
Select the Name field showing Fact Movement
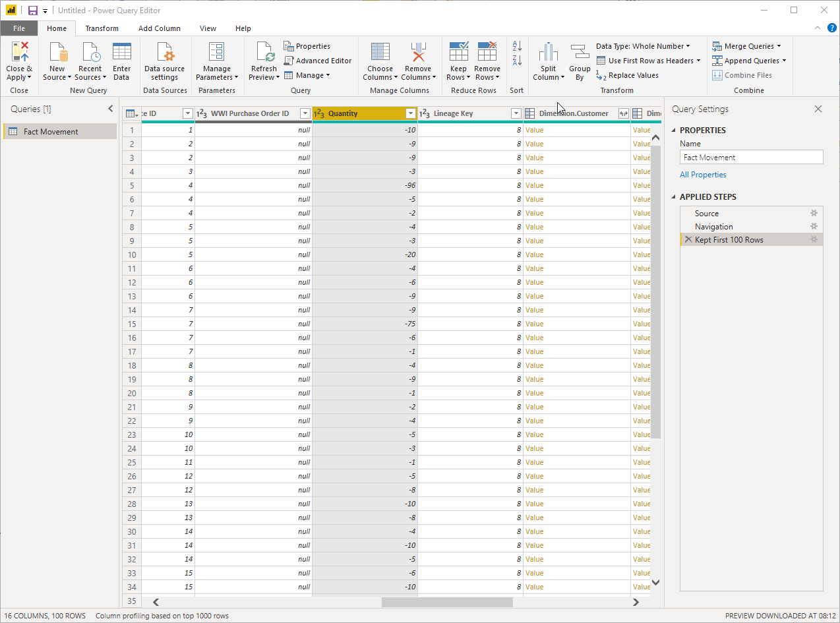coord(751,157)
